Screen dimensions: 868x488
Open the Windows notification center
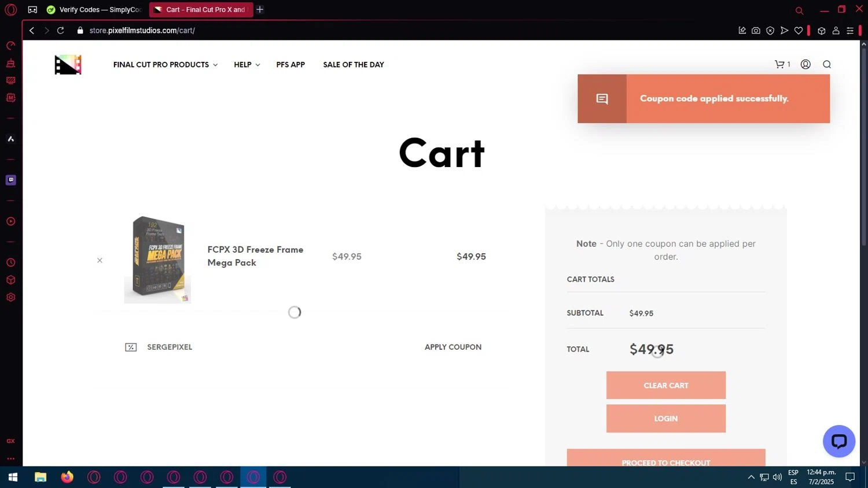pos(850,477)
